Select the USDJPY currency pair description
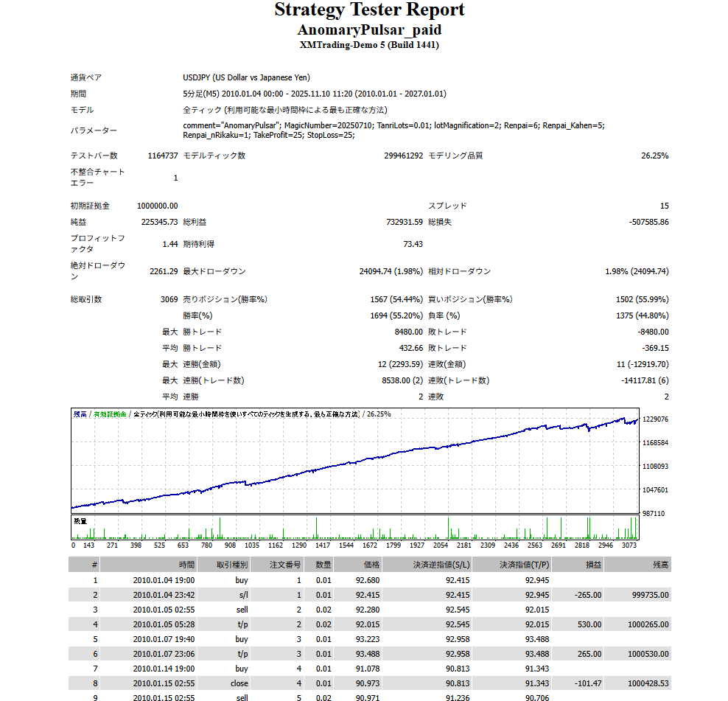Viewport: 728px width, 701px height. pyautogui.click(x=246, y=77)
